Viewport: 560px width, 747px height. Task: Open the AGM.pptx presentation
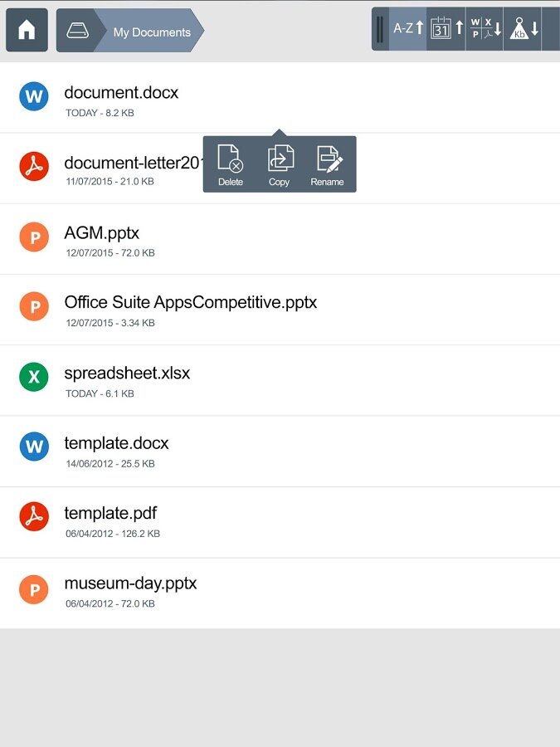(x=102, y=234)
